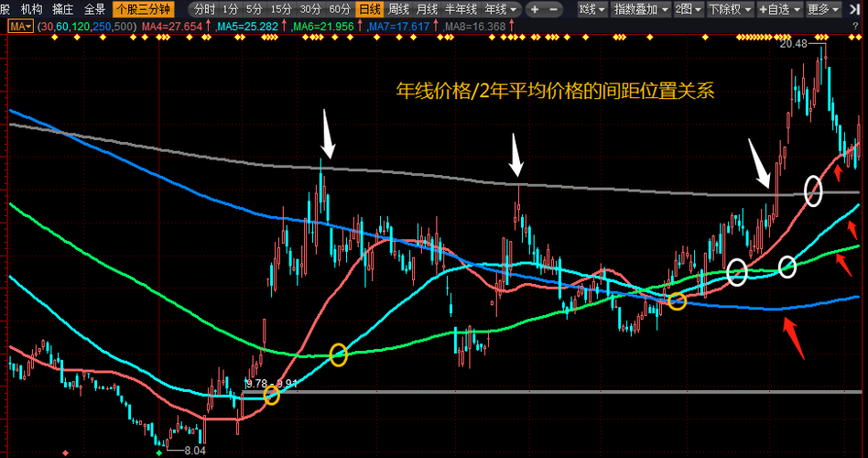Open the K线 chart type dropdown
Image resolution: width=868 pixels, height=458 pixels.
tap(591, 9)
